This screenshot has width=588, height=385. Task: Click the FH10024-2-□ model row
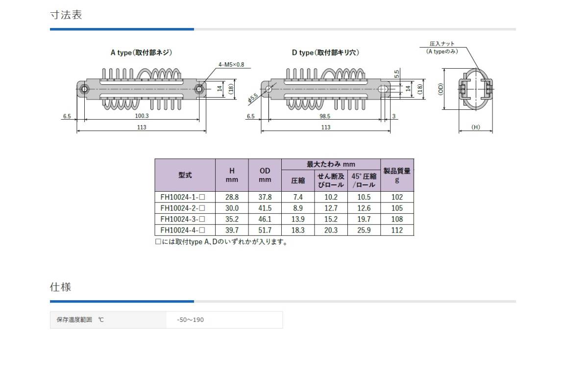(284, 208)
